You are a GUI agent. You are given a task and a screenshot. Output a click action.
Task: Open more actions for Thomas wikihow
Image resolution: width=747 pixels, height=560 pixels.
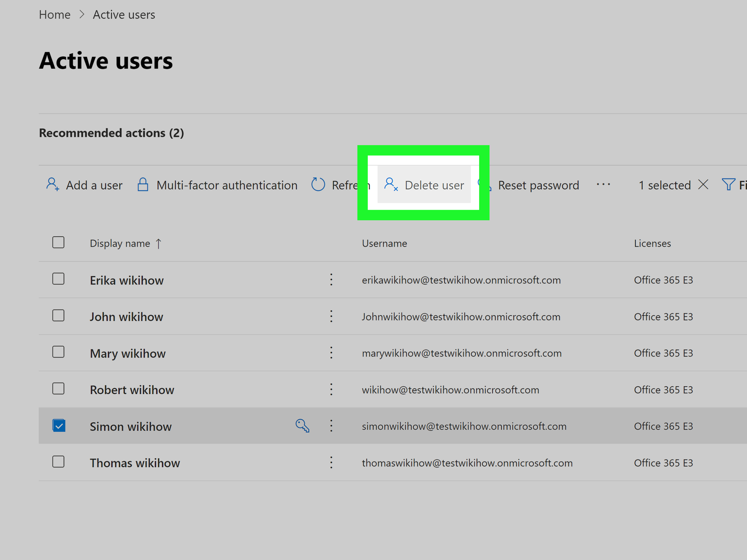point(331,462)
